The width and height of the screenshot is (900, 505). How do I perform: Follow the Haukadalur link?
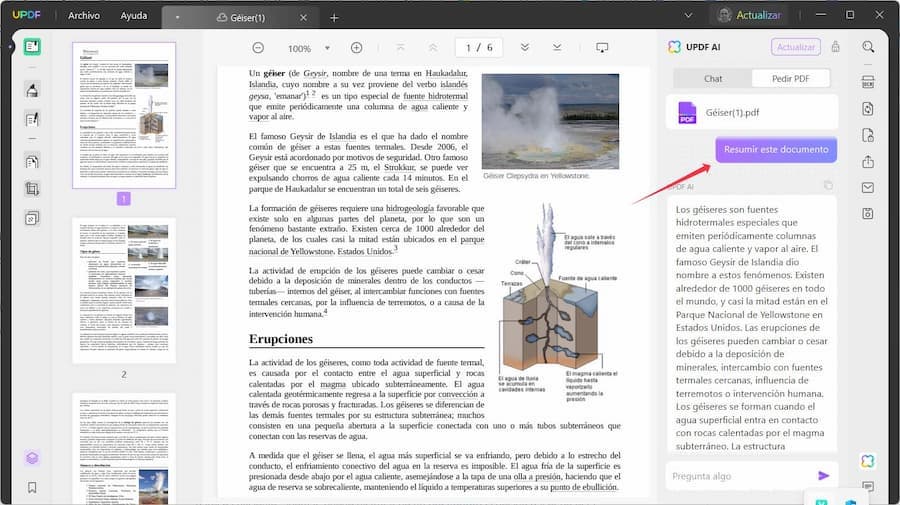(x=446, y=73)
